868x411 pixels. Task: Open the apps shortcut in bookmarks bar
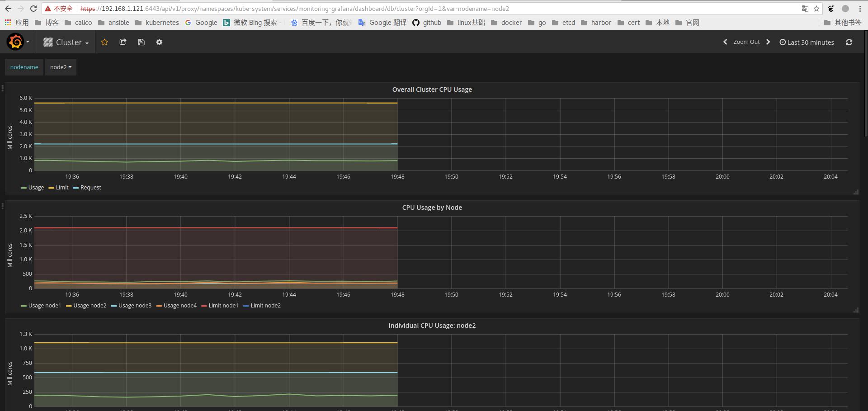click(x=17, y=23)
